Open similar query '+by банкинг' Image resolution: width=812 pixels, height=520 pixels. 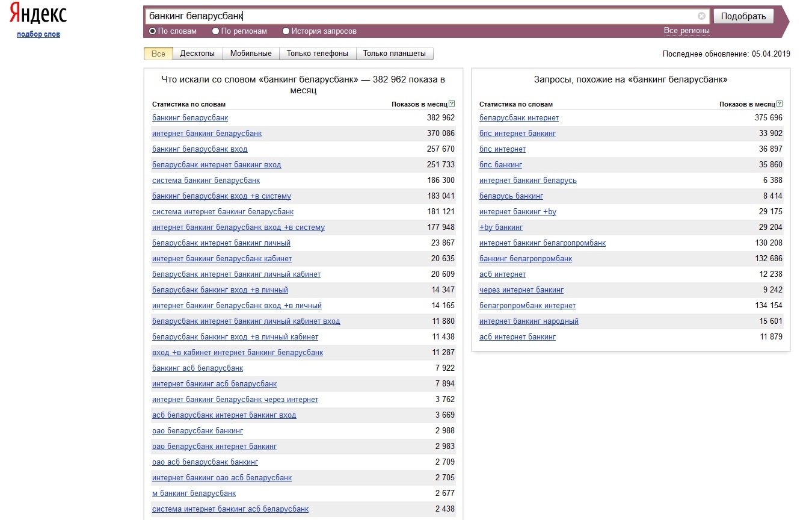pos(501,227)
